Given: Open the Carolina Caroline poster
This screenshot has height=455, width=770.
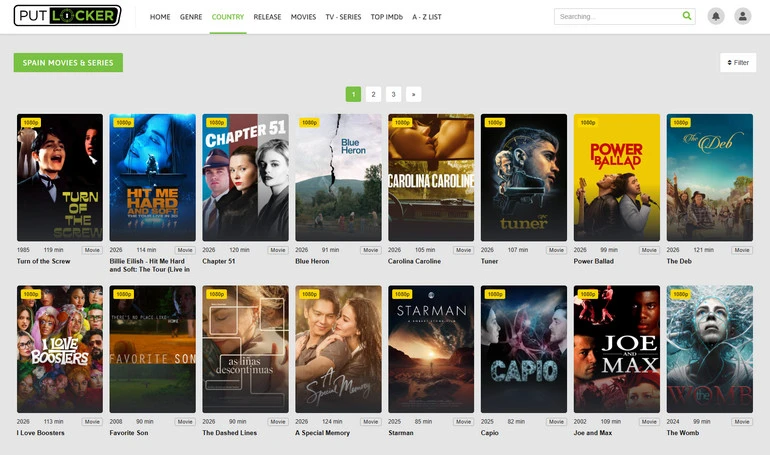Looking at the screenshot, I should pos(431,177).
